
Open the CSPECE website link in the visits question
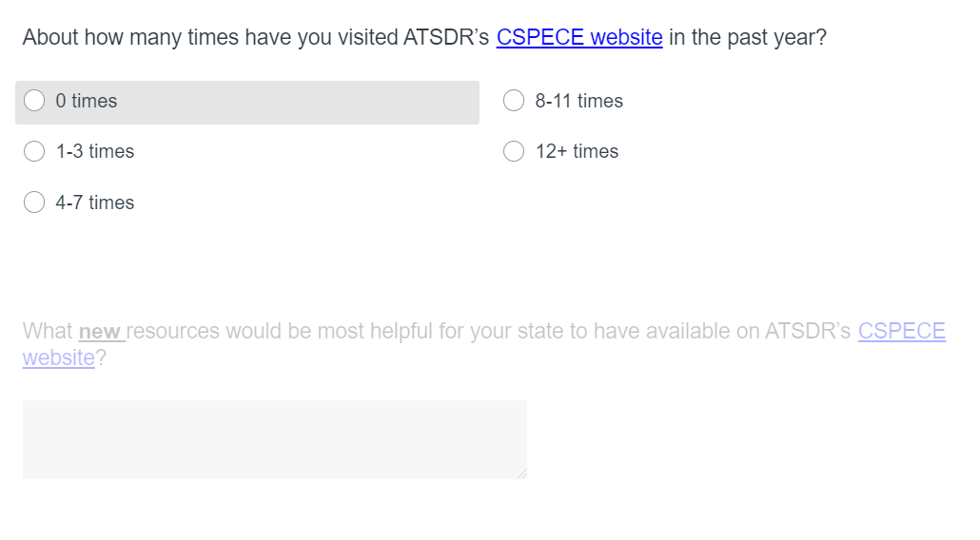(578, 38)
